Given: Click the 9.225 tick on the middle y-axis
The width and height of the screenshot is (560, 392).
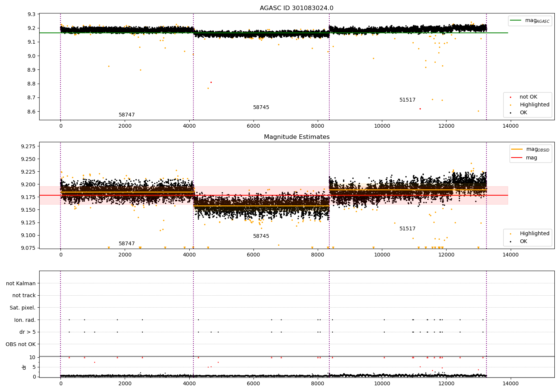Looking at the screenshot, I should tap(28, 172).
